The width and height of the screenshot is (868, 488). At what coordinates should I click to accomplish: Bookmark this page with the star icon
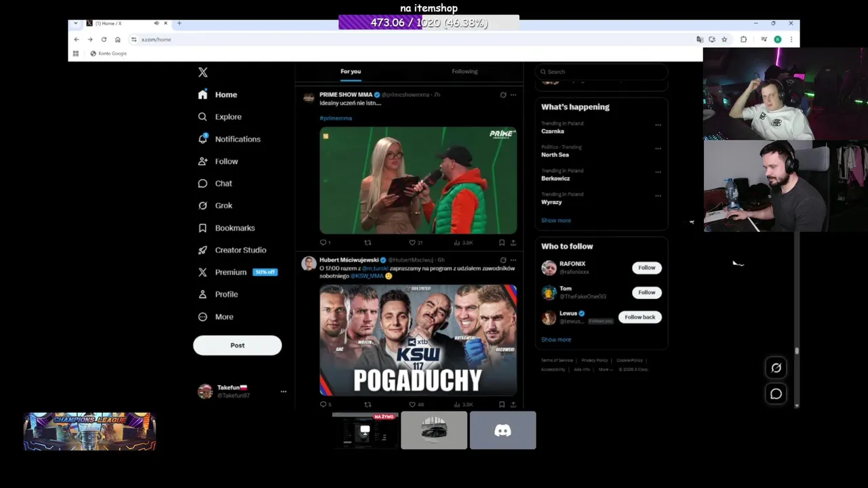pyautogui.click(x=724, y=39)
